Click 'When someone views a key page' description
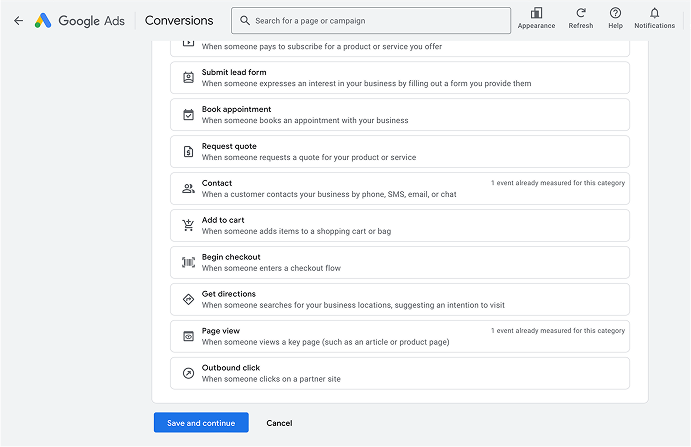 point(325,342)
